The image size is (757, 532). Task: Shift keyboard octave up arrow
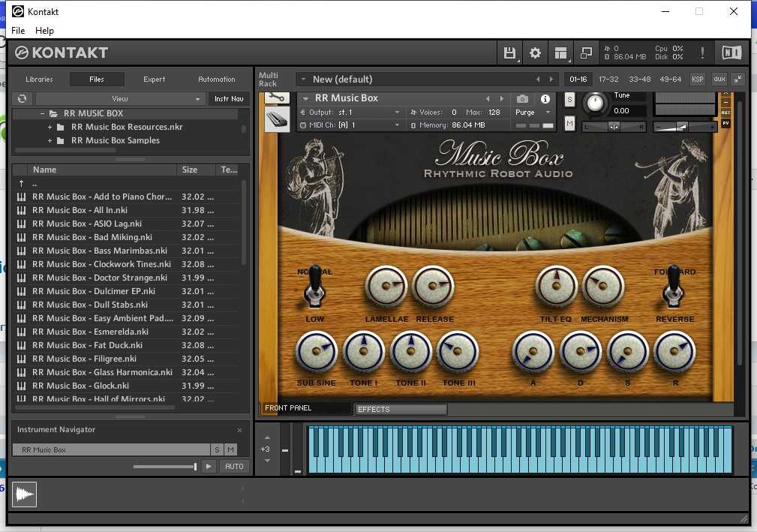267,438
